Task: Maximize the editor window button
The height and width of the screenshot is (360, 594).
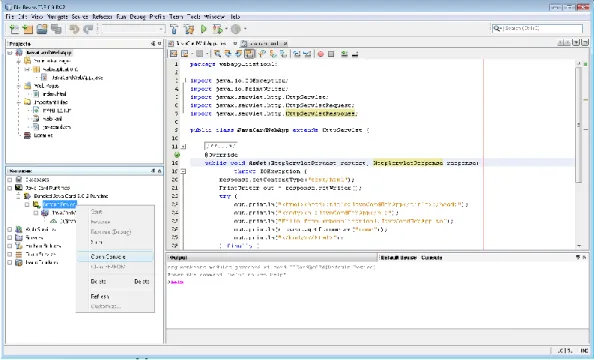Action: coord(585,42)
